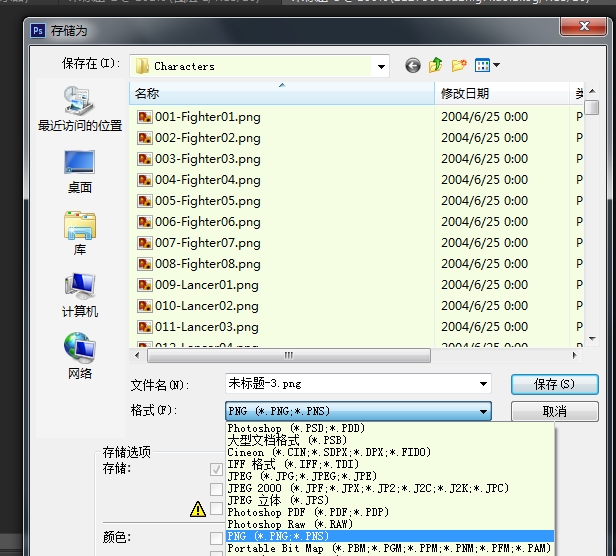
Task: Click file icon of 007-Fighter07.png
Action: (145, 243)
